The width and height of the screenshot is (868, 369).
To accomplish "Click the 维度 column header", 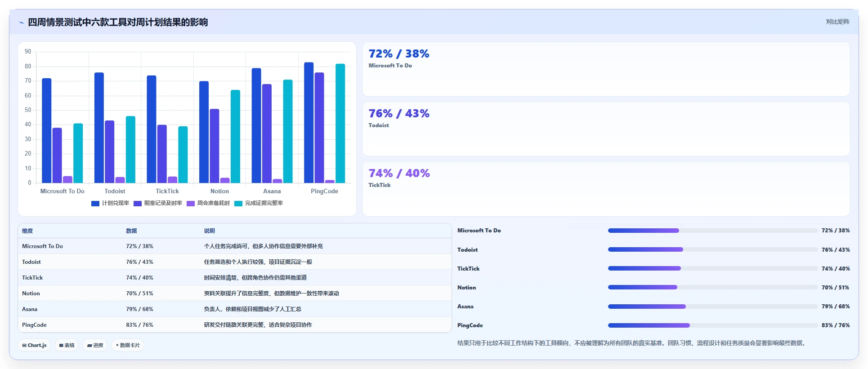I will [27, 231].
